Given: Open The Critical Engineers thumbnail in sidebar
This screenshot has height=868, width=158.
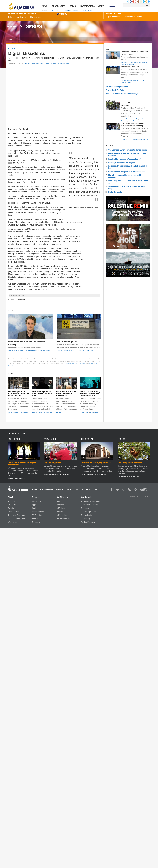Looking at the screenshot, I should 113,70.
